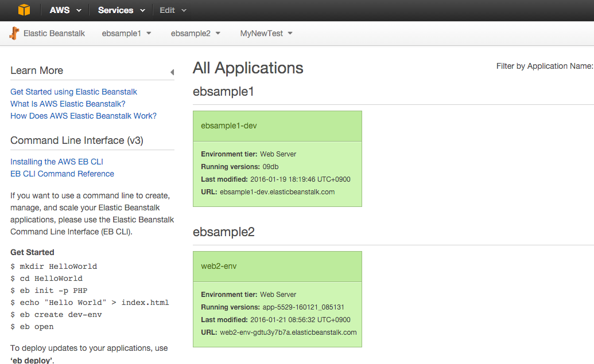Screen dimensions: 594x364
Task: Expand the Services menu
Action: pos(121,10)
